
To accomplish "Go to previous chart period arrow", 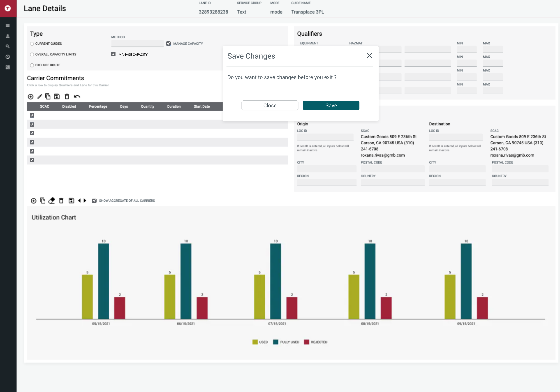I will tap(79, 200).
